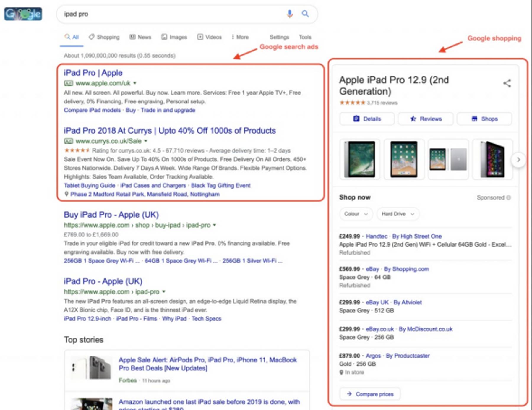Open search Tools

click(305, 37)
